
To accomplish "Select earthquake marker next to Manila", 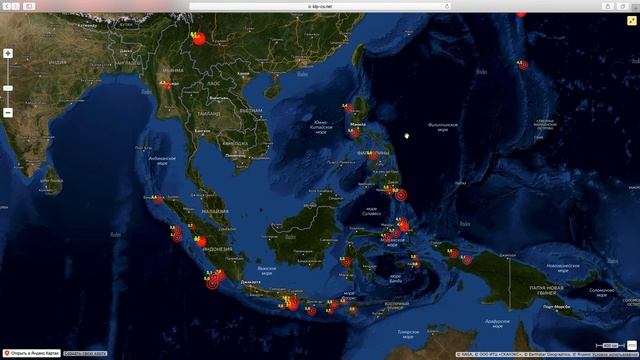I will (x=354, y=132).
